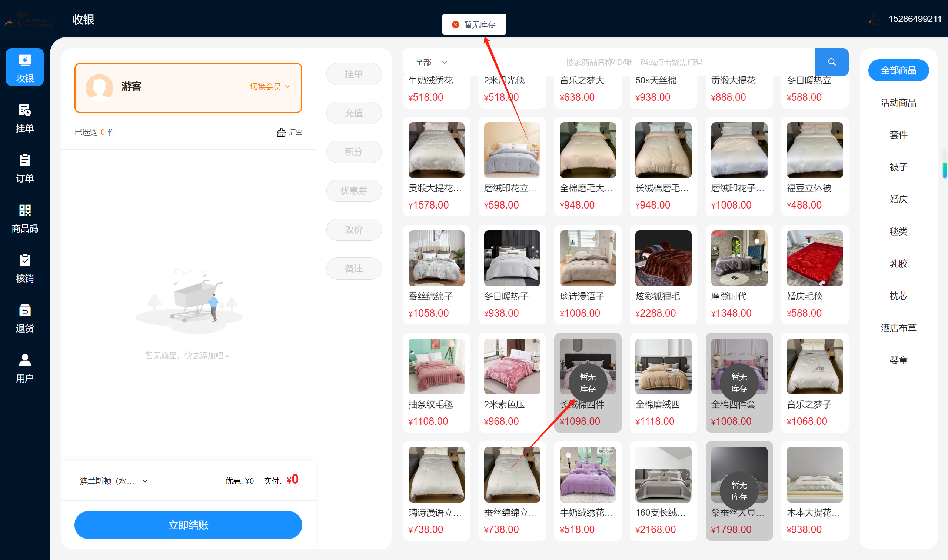Add 摩登时代 ¥1348.00 product
The width and height of the screenshot is (948, 560).
[739, 274]
